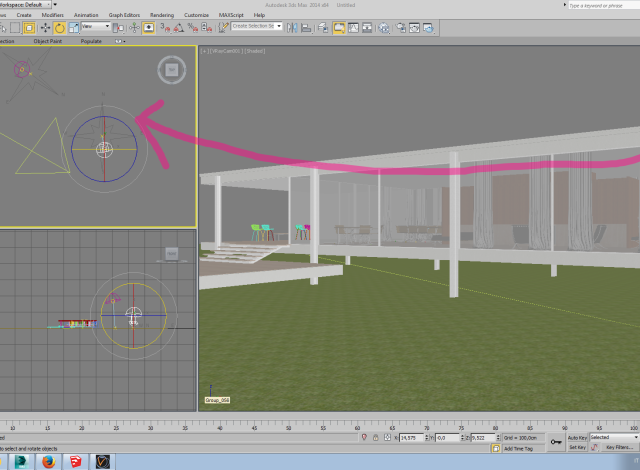Toggle Angle Snap
The height and width of the screenshot is (470, 640).
tap(179, 28)
